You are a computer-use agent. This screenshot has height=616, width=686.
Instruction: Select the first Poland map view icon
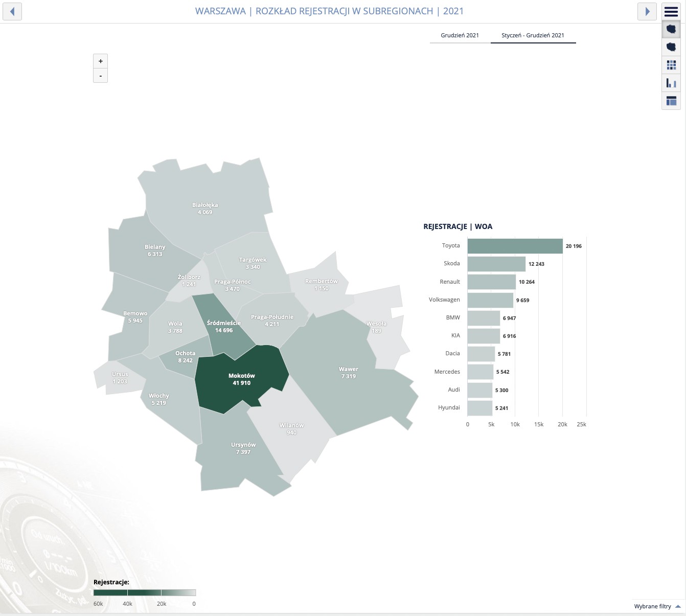[x=671, y=29]
